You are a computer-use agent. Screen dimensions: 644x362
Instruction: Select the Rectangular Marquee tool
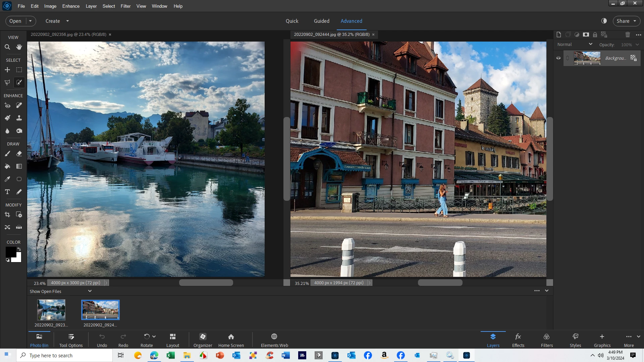pos(19,70)
